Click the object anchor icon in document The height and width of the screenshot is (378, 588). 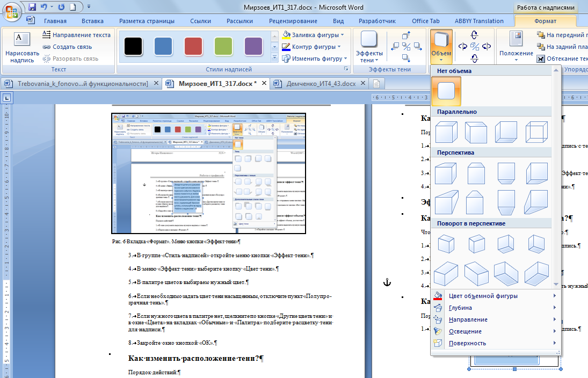tap(387, 282)
